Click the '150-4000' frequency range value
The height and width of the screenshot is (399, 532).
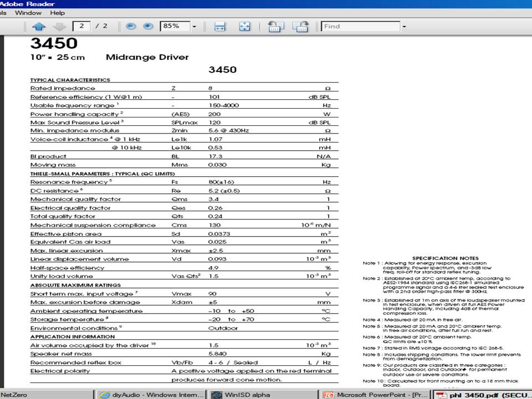coord(223,105)
